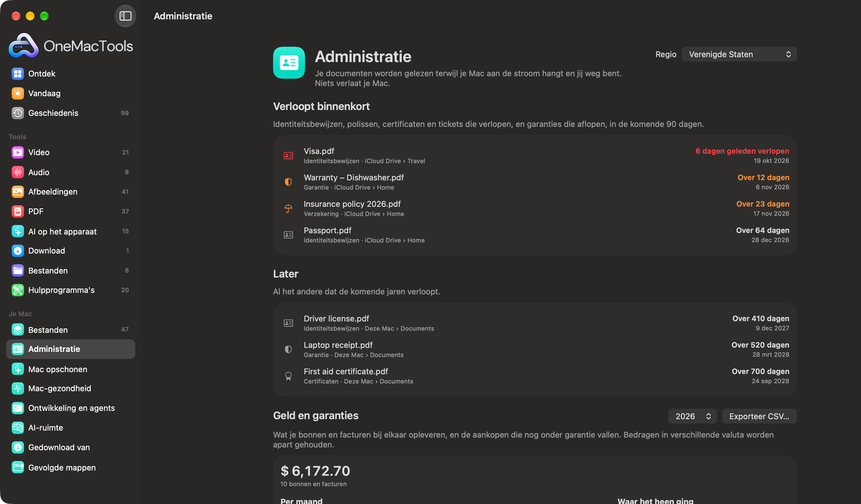Select the Afbeeldingen picture icon
This screenshot has height=504, width=861.
pos(18,191)
